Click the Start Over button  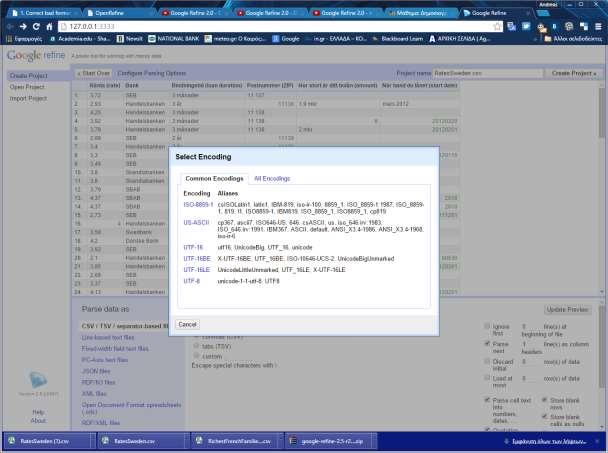coord(93,73)
